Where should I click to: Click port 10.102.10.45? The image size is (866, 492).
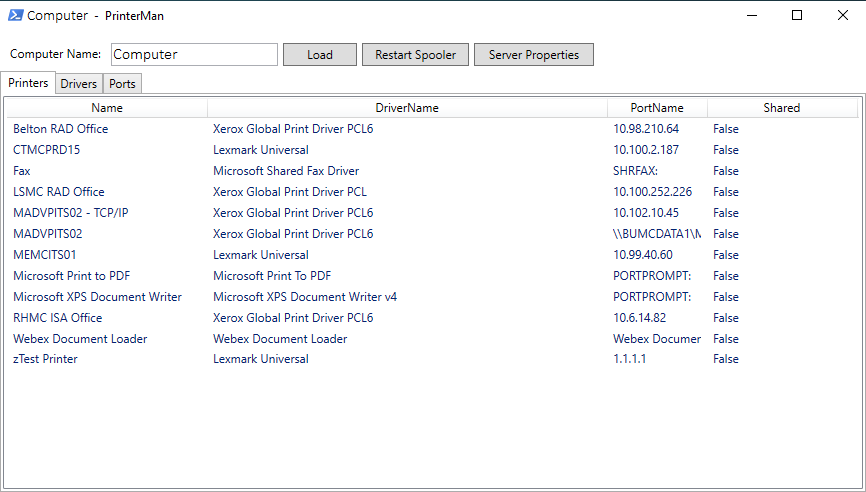coord(646,213)
